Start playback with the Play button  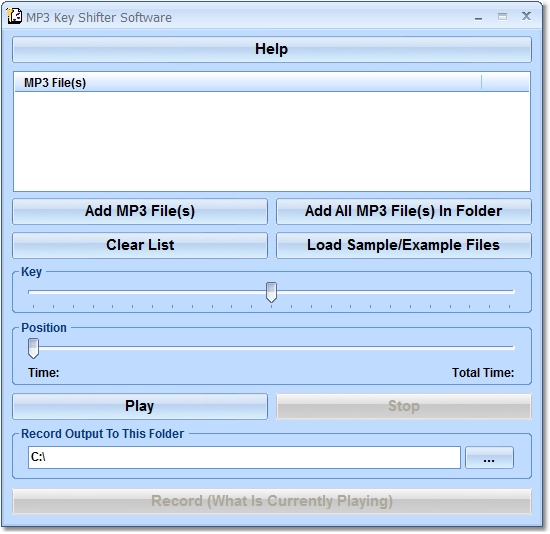tap(140, 406)
